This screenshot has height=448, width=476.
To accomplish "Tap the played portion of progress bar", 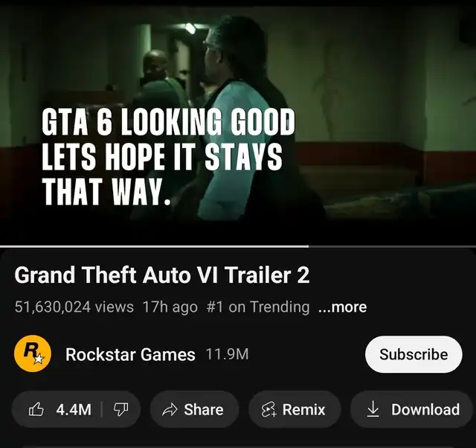I will 154,246.
